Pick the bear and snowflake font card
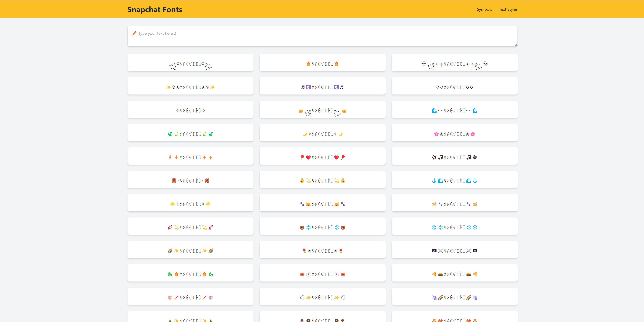 pos(322,226)
